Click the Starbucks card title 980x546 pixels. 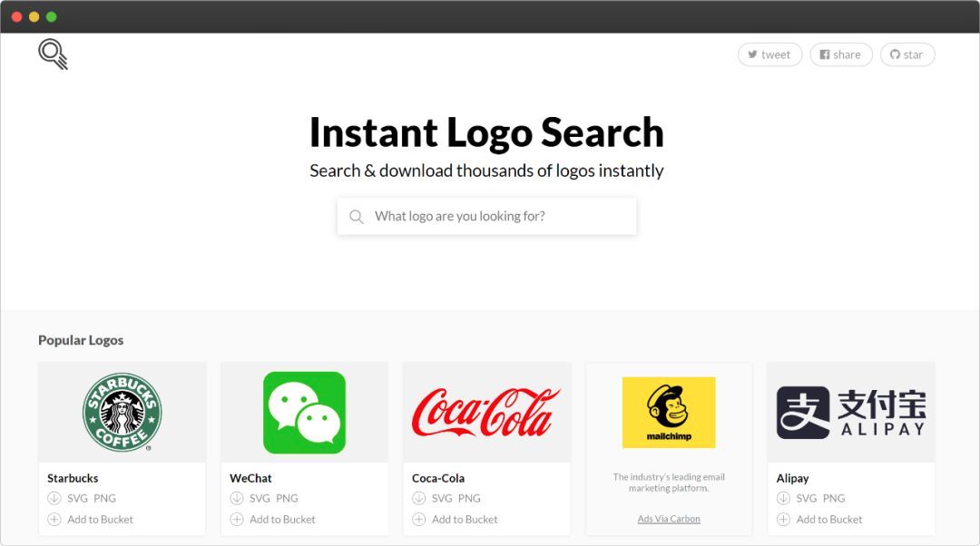pos(73,478)
